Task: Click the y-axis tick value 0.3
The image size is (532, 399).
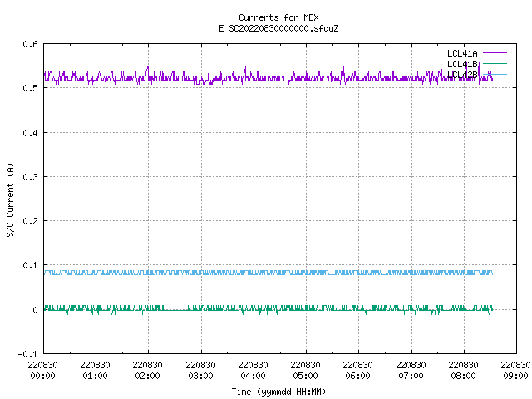Action: [x=30, y=177]
